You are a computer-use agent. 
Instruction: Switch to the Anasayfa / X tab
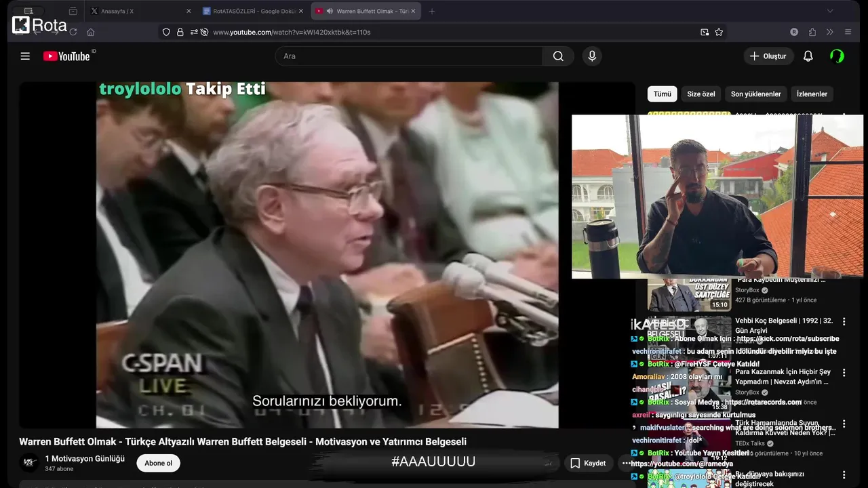(140, 11)
